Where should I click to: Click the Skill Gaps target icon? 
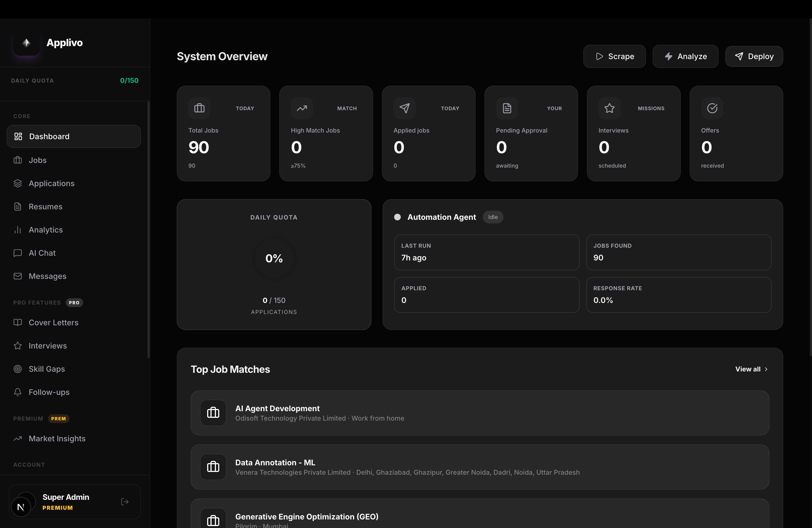18,369
